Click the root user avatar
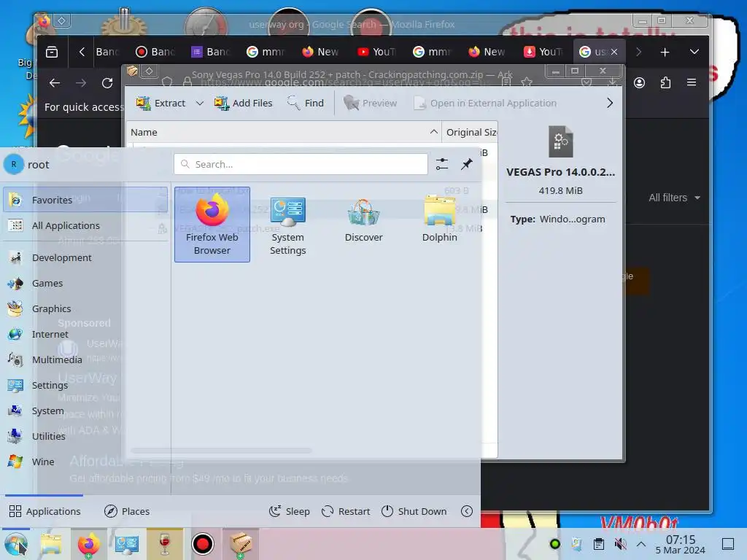Screen dimensions: 747x560 coord(14,164)
